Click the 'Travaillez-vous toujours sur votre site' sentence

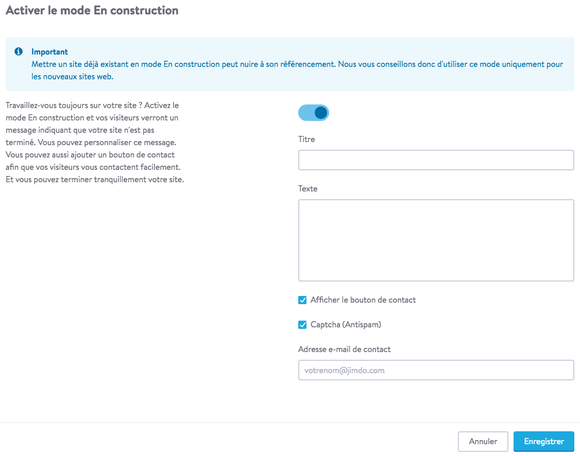[x=74, y=105]
